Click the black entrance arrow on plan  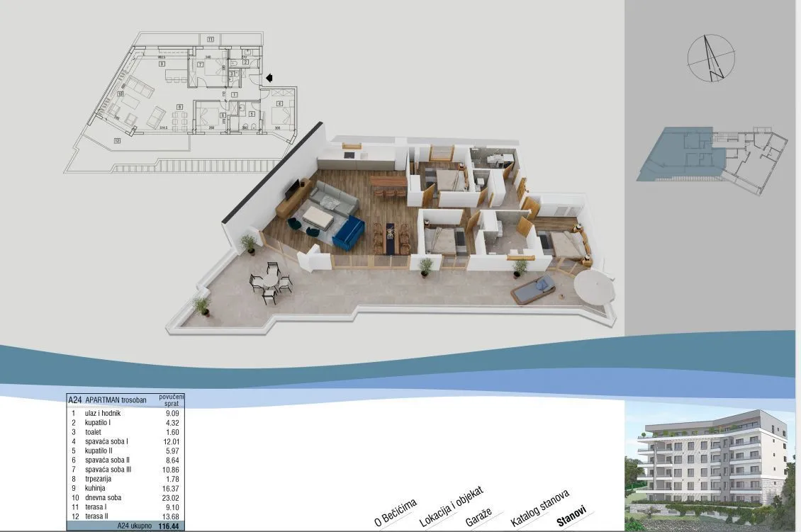(x=269, y=78)
